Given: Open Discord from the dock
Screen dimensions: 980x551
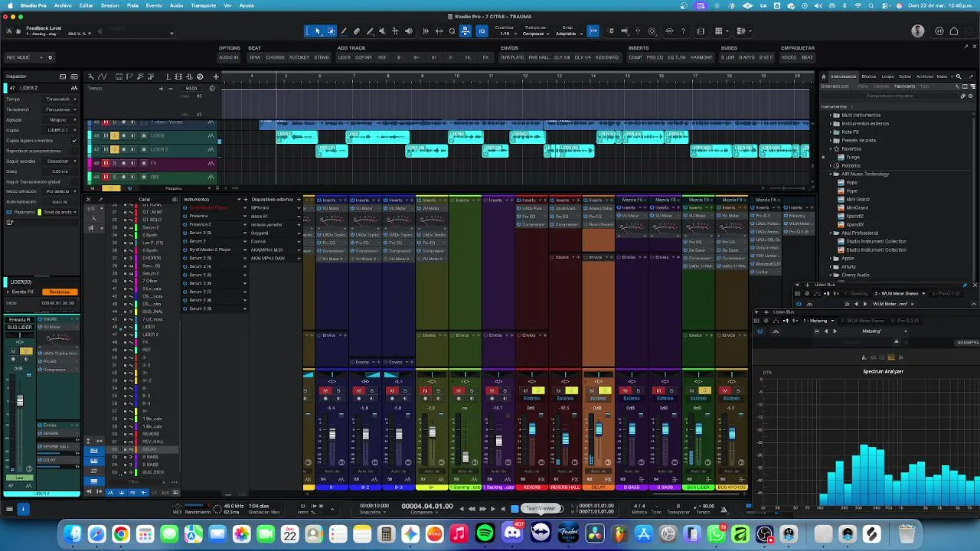Looking at the screenshot, I should click(512, 534).
